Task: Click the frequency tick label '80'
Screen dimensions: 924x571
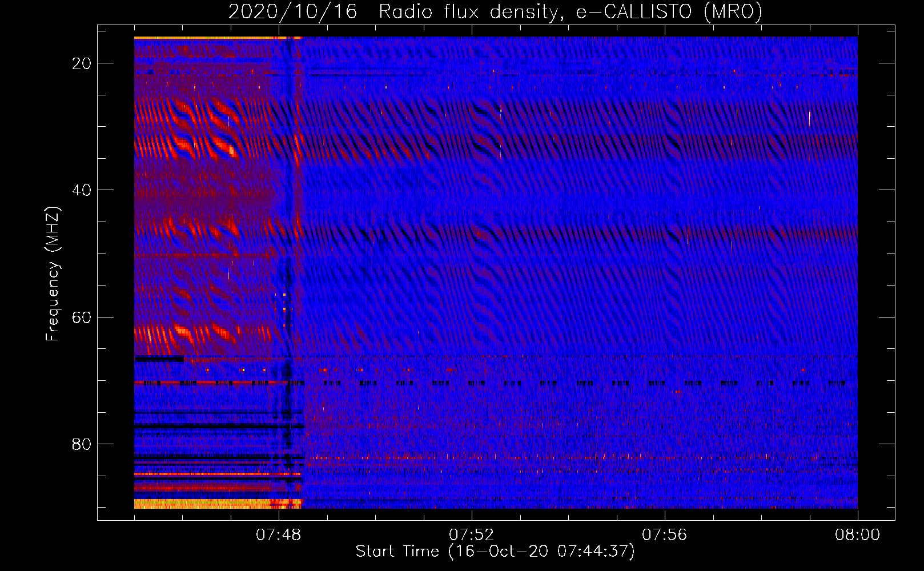Action: coord(82,444)
